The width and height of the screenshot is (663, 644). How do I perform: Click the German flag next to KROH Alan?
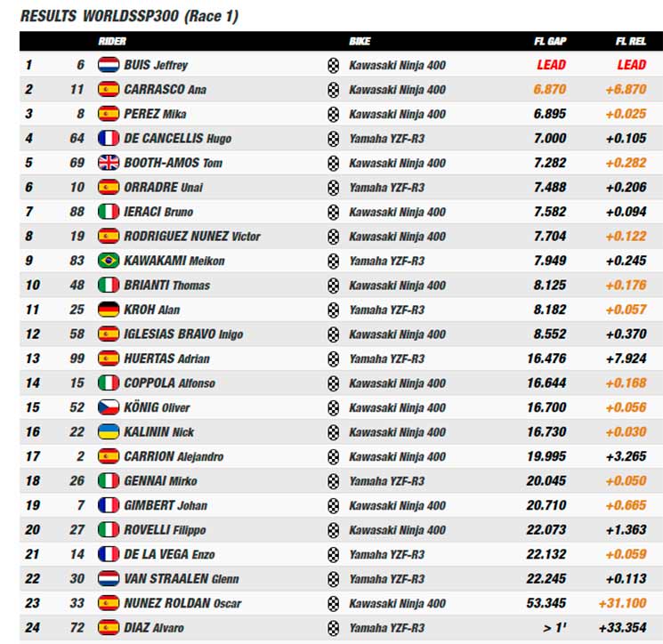[109, 310]
